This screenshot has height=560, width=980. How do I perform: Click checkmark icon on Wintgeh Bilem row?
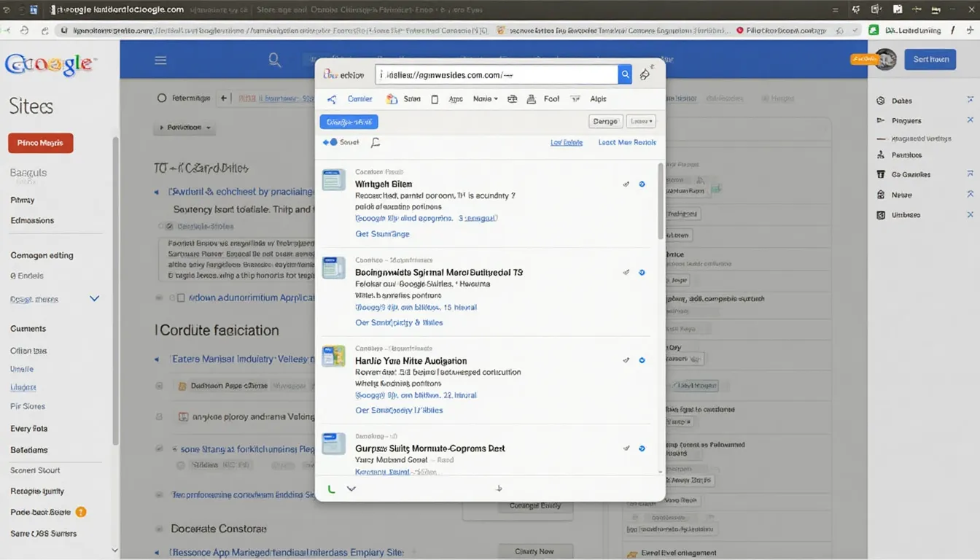(x=626, y=184)
